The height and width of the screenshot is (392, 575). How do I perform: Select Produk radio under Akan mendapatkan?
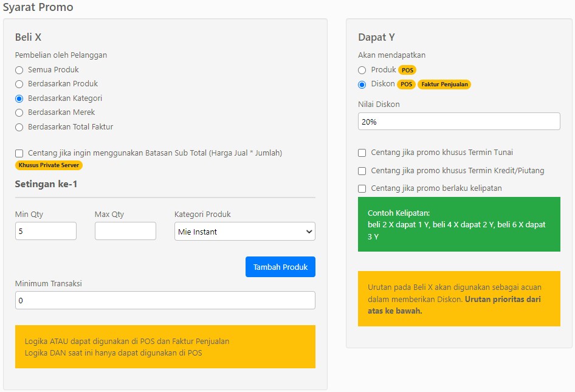click(x=362, y=70)
